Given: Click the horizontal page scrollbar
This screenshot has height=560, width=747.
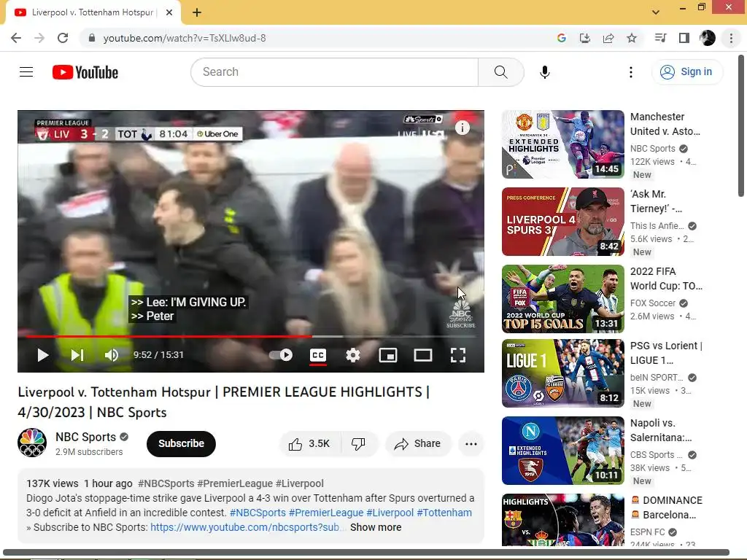Looking at the screenshot, I should tap(366, 552).
